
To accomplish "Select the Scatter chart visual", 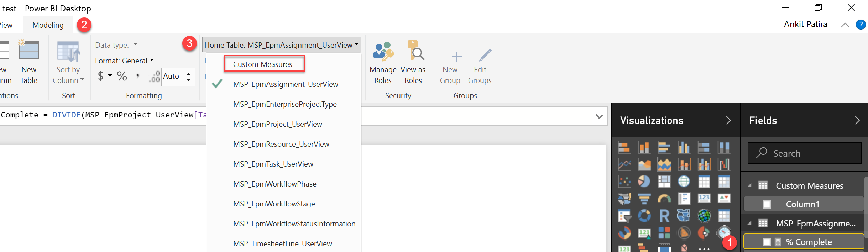I will click(x=624, y=182).
